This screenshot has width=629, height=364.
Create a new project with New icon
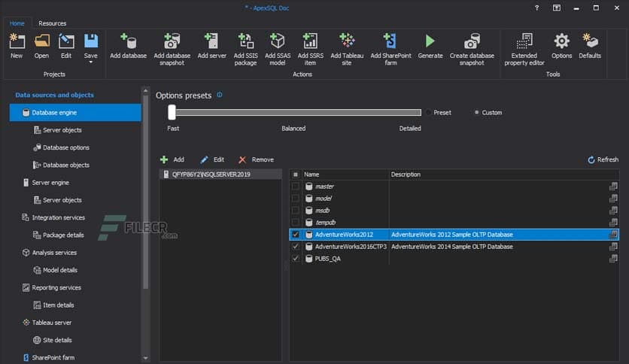coord(17,46)
